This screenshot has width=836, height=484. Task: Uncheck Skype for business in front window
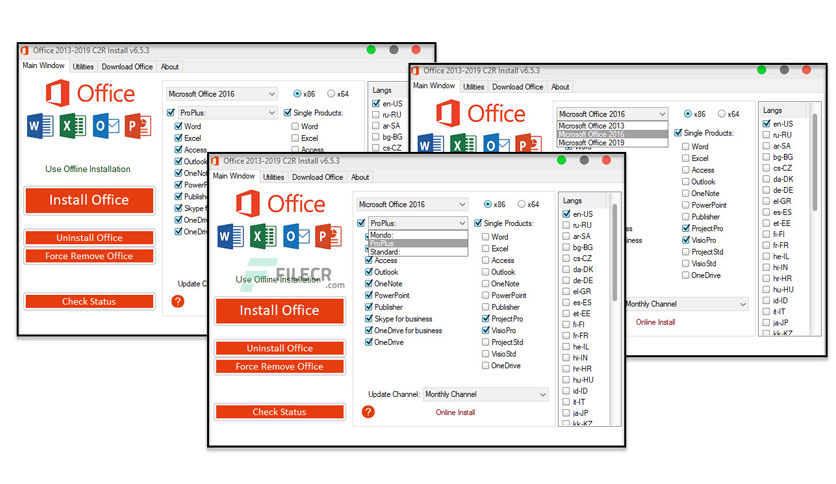368,318
